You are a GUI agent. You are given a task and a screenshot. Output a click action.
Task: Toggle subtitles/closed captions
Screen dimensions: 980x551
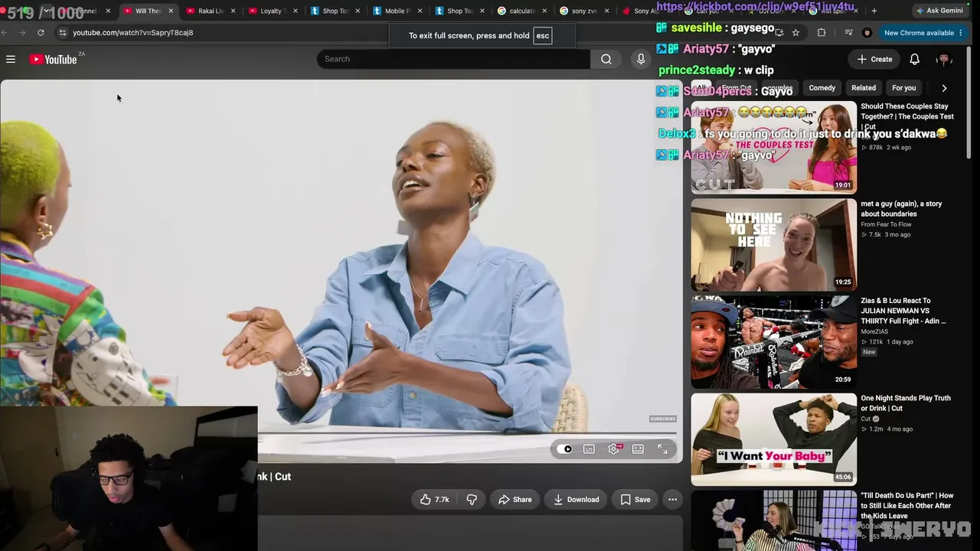[x=589, y=449]
